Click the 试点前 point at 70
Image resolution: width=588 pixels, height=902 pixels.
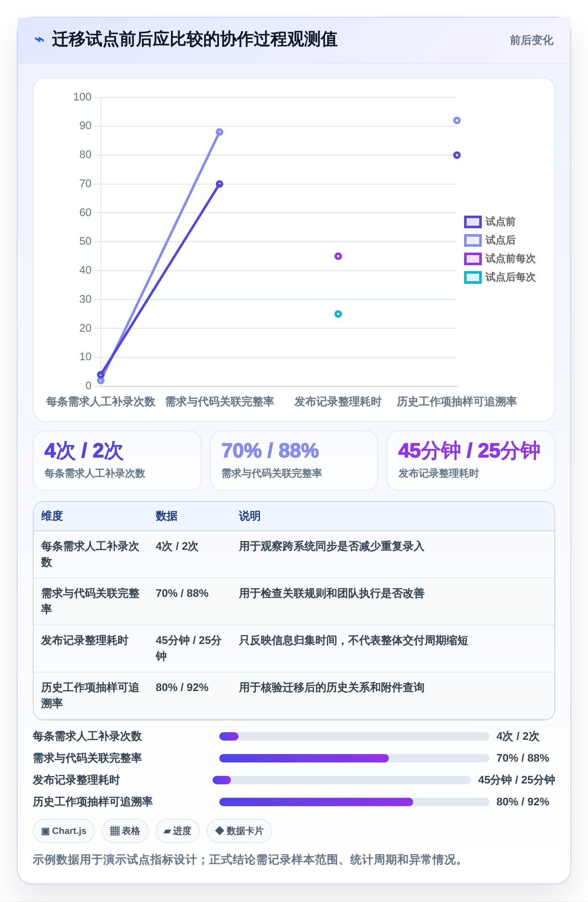pyautogui.click(x=219, y=184)
